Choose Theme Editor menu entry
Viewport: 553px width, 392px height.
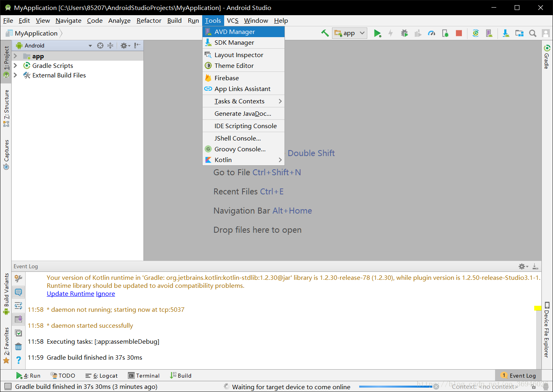pyautogui.click(x=243, y=65)
